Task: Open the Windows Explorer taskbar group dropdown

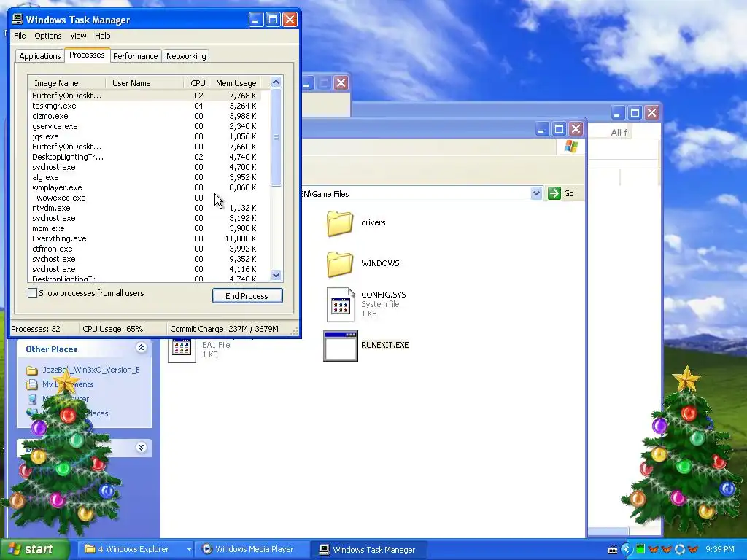Action: (189, 550)
